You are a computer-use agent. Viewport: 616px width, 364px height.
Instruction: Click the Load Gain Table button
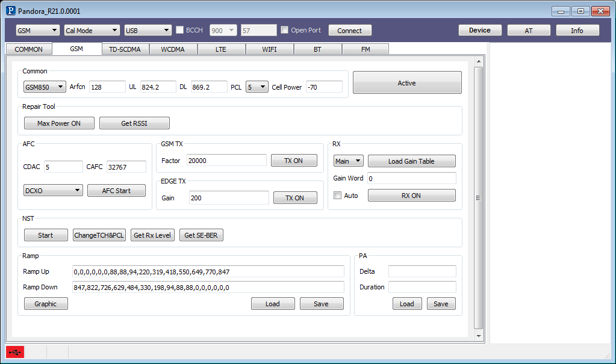click(x=411, y=161)
